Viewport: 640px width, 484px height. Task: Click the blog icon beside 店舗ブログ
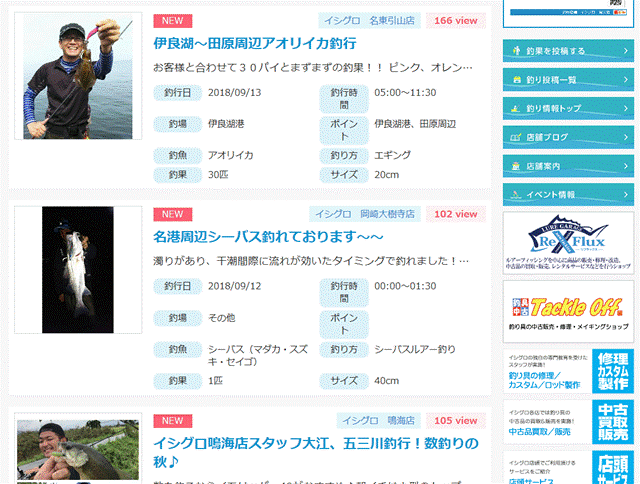[x=516, y=138]
